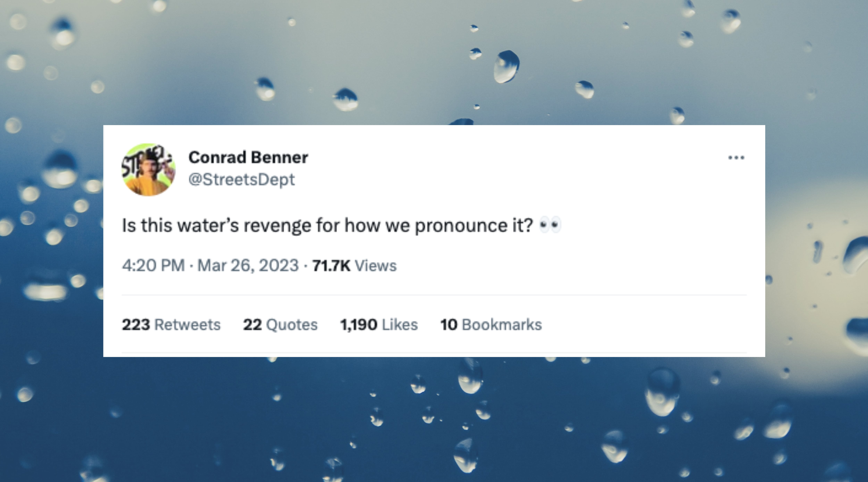Click the Mar 26, 2023 date
The height and width of the screenshot is (482, 868).
(248, 265)
